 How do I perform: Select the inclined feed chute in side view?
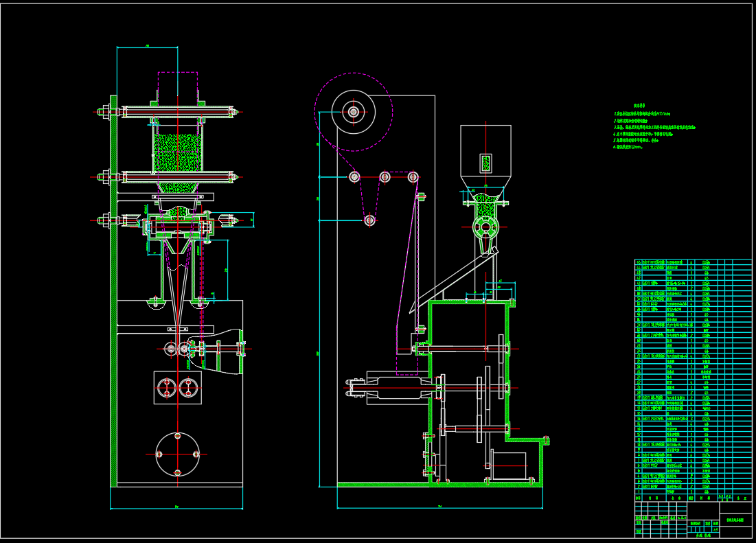click(x=453, y=280)
